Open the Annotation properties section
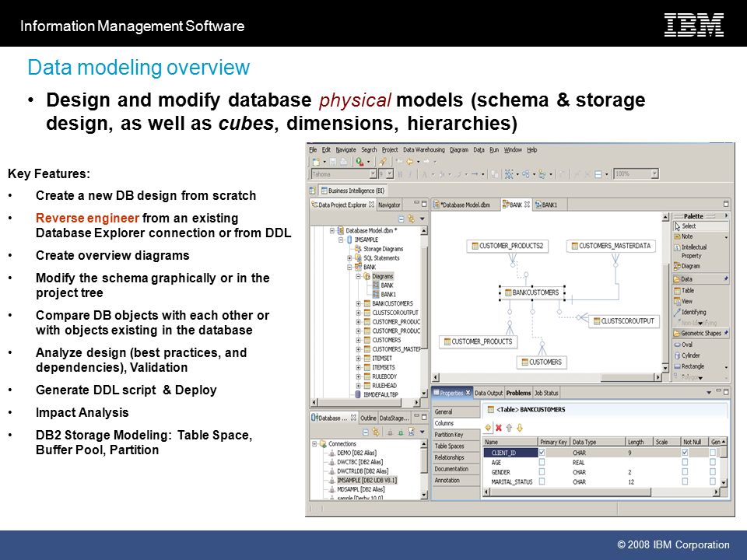Image resolution: width=747 pixels, height=560 pixels. point(456,481)
